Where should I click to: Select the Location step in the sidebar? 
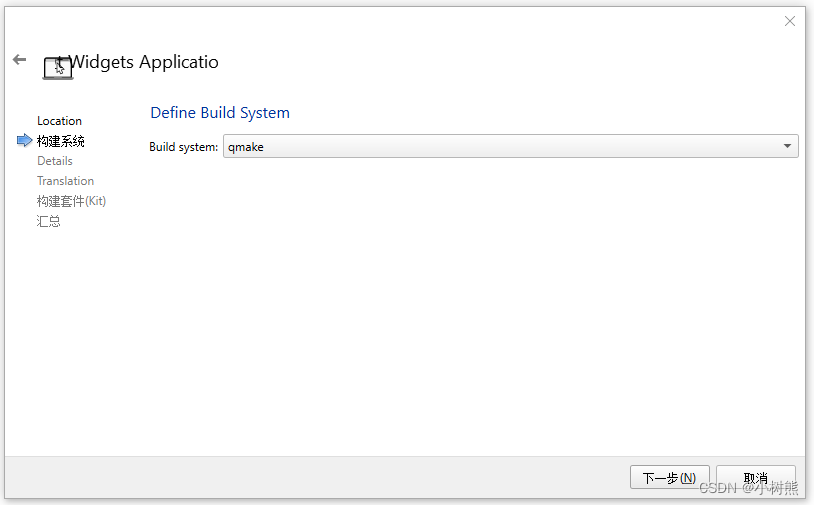click(x=59, y=121)
